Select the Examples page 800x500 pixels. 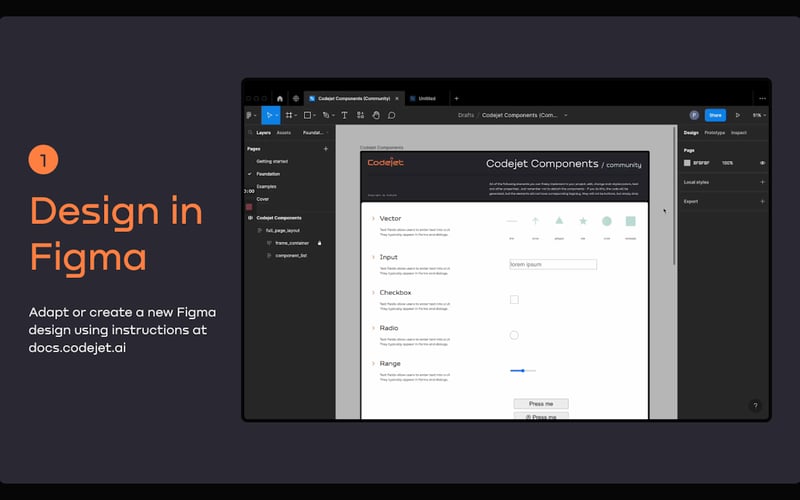click(266, 187)
